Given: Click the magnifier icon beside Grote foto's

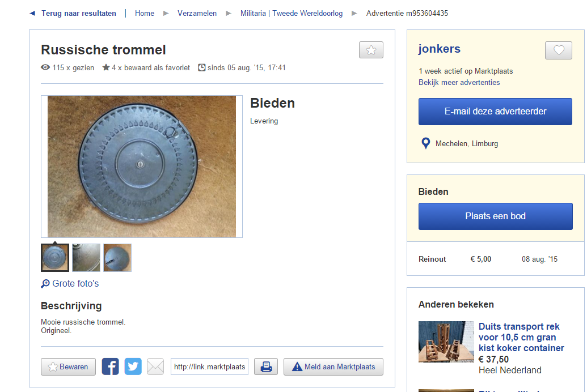Looking at the screenshot, I should coord(45,284).
